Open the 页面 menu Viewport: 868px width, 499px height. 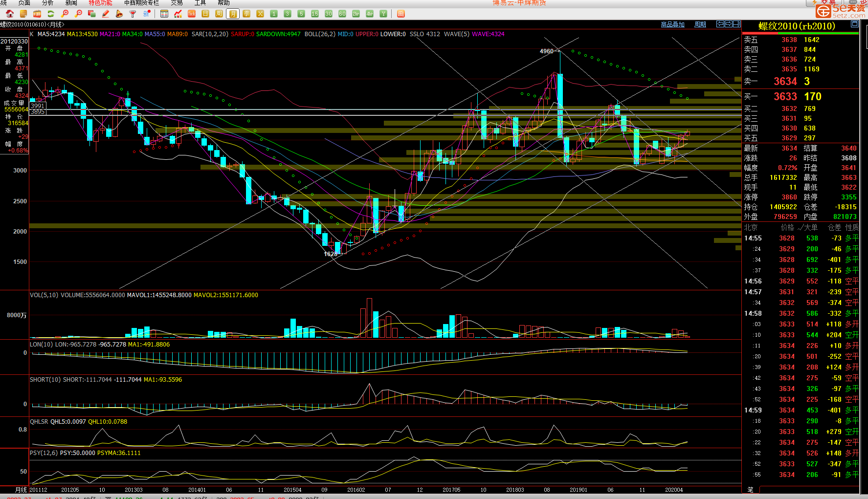point(24,3)
